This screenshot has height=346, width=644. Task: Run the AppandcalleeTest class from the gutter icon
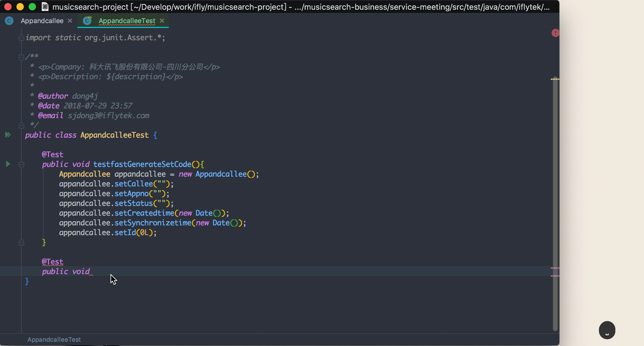coord(8,135)
